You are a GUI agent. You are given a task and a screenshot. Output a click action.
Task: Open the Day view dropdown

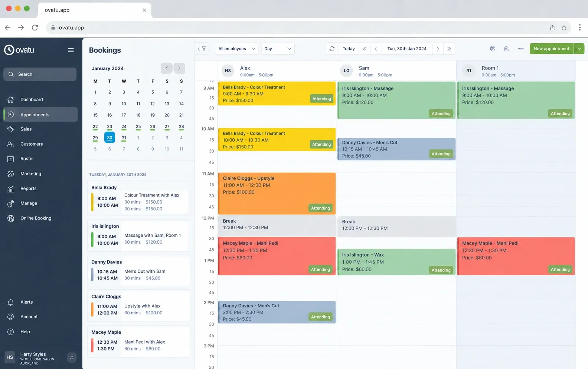[278, 49]
